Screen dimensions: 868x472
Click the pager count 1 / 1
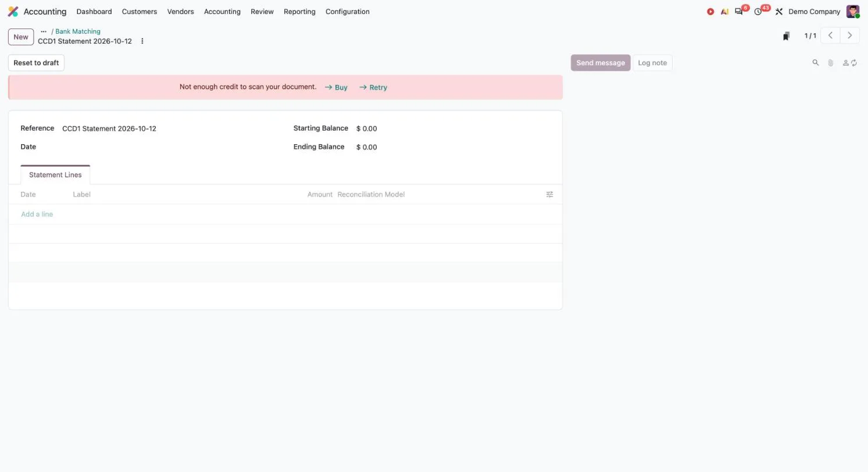point(810,36)
